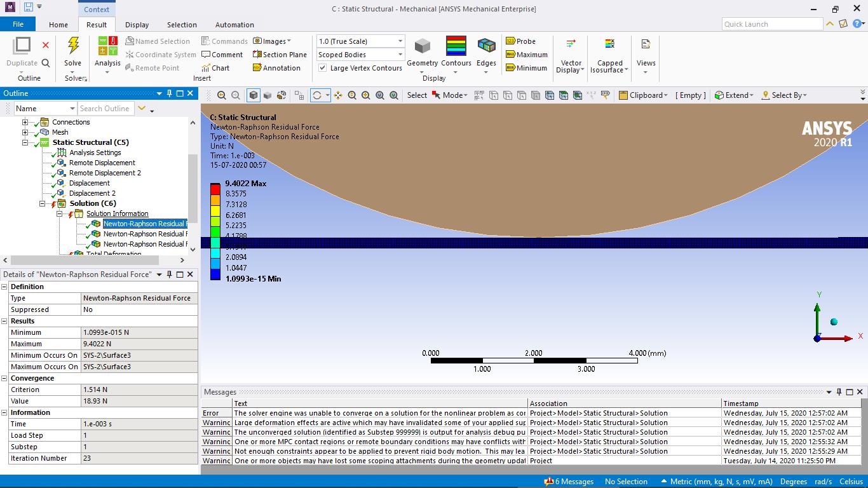The height and width of the screenshot is (488, 868).
Task: Click the Edges display icon
Action: pos(486,46)
